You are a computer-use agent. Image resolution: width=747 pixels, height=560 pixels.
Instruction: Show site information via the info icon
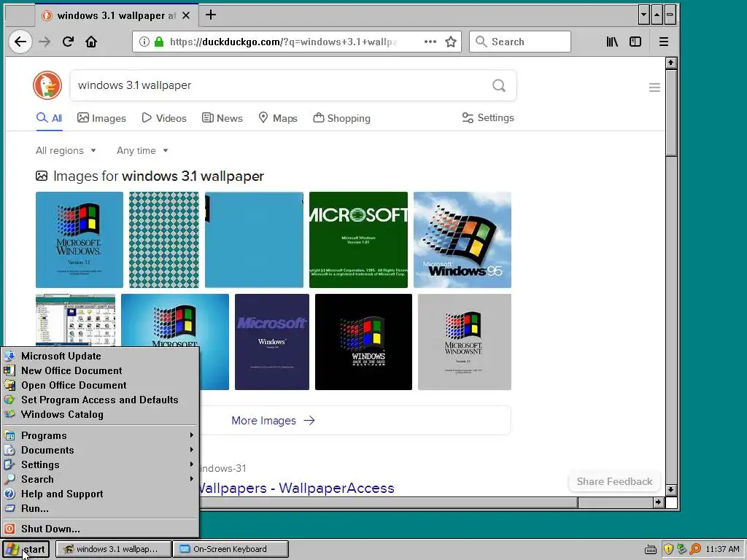tap(144, 42)
